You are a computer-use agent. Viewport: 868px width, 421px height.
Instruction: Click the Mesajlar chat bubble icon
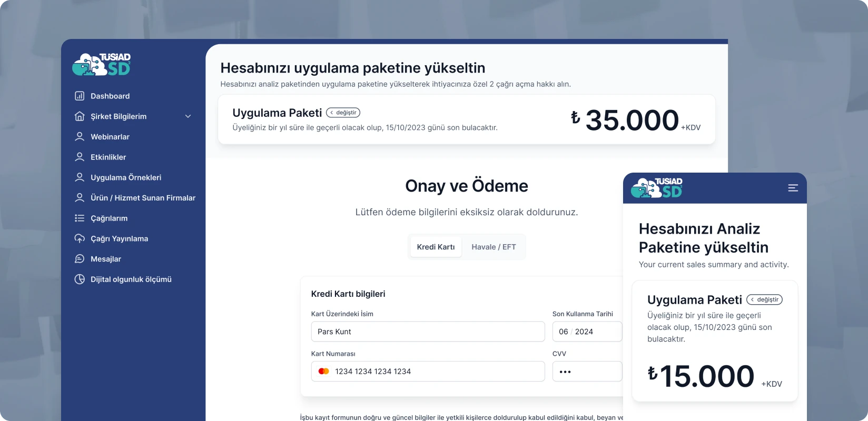coord(80,259)
